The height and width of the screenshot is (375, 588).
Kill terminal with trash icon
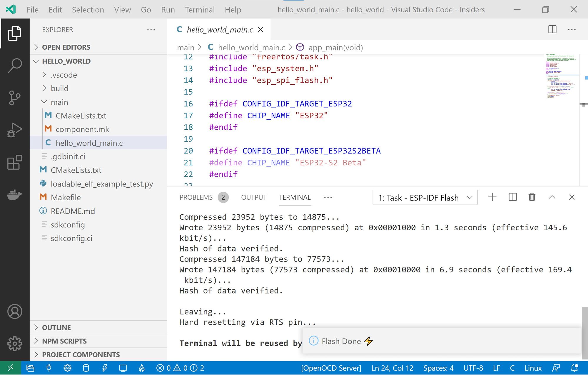(x=532, y=197)
